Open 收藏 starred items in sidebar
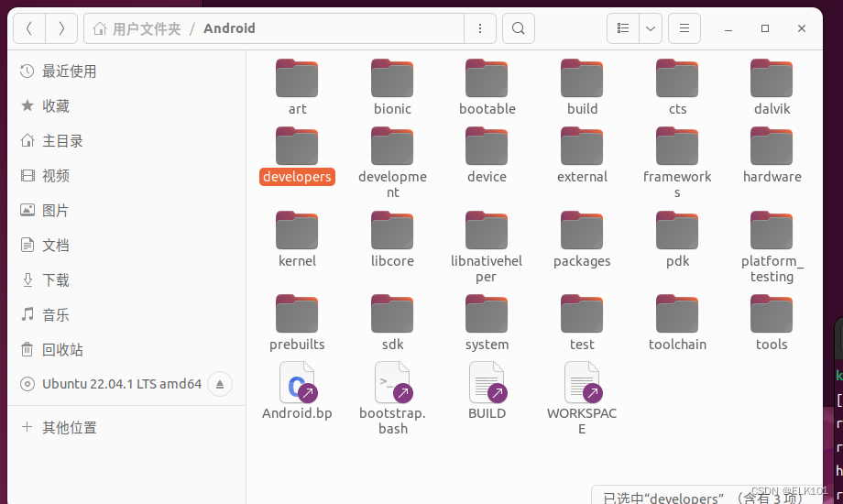 [126, 106]
